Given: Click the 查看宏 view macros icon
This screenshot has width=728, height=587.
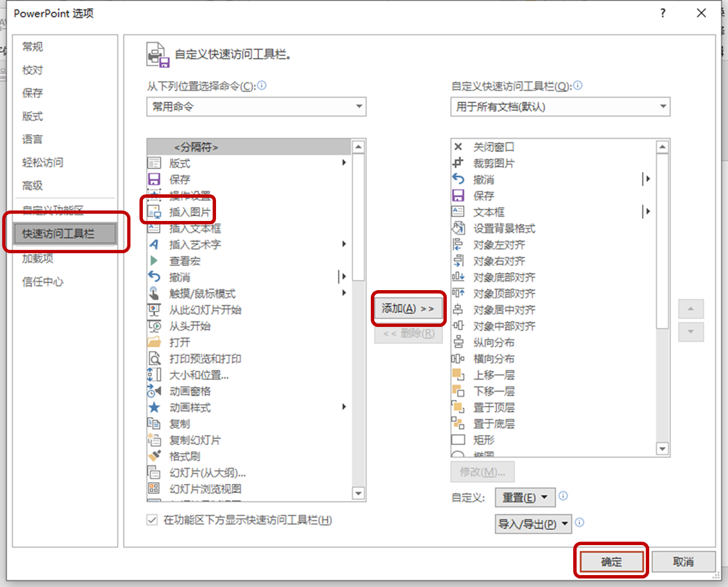Looking at the screenshot, I should [x=154, y=261].
